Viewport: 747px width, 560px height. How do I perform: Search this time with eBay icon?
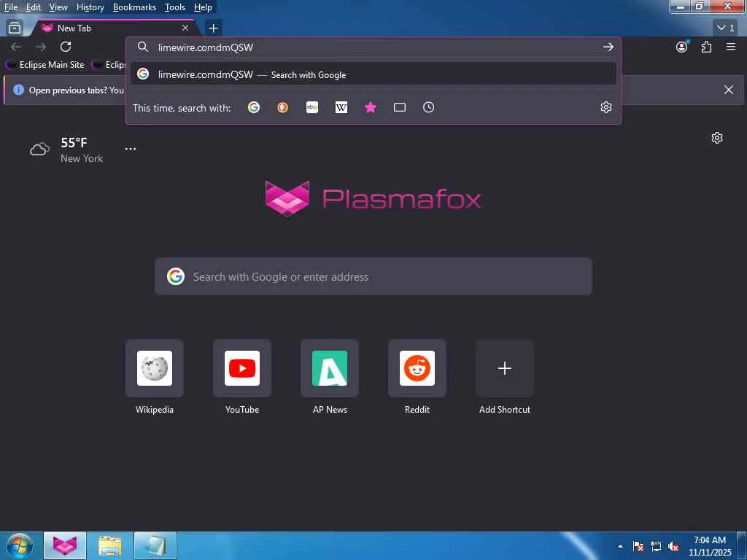312,108
